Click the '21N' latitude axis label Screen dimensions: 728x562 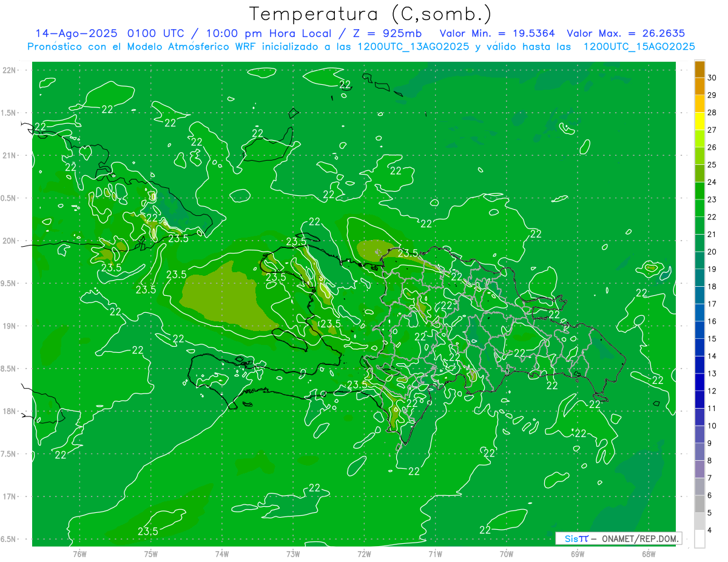9,156
